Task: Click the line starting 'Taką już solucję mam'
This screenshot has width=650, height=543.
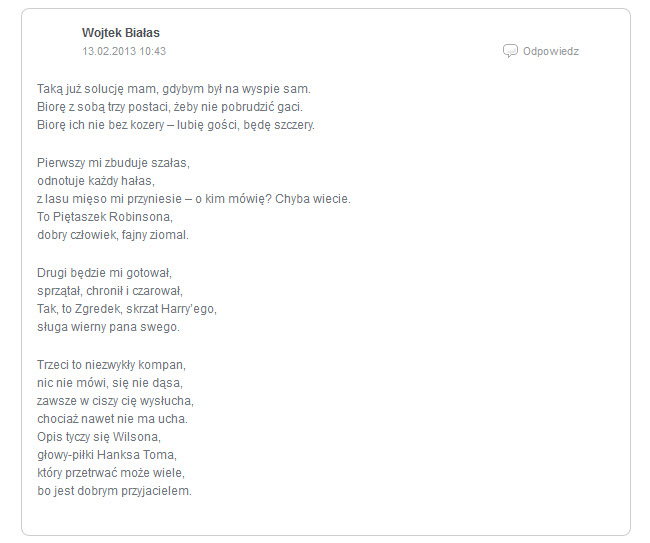Action: (x=174, y=89)
